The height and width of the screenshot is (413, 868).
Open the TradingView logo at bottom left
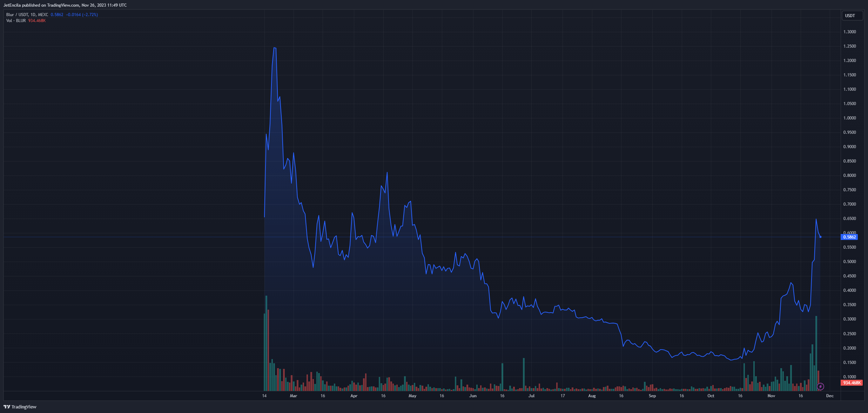(20, 407)
